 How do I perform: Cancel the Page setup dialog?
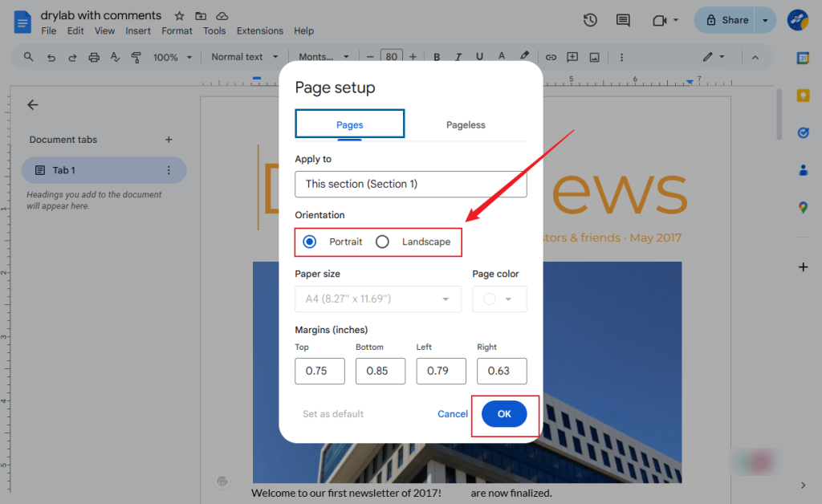tap(452, 413)
